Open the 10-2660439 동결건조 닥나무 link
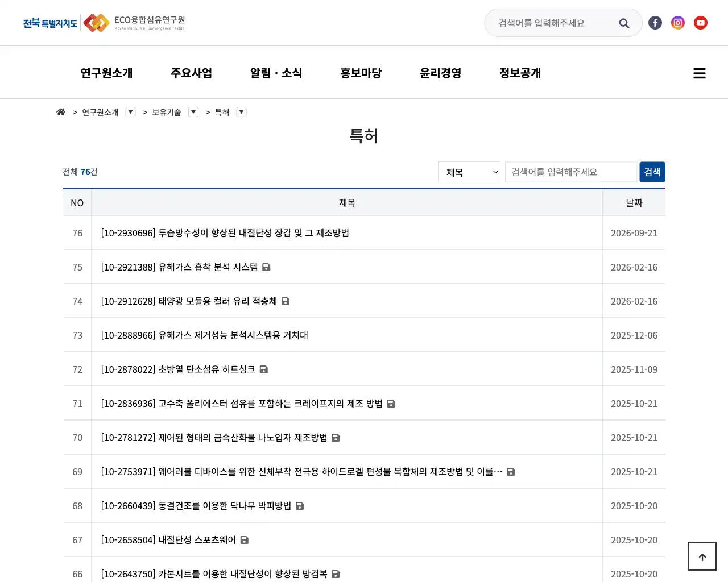Screen dimensions: 728x582 pyautogui.click(x=196, y=506)
